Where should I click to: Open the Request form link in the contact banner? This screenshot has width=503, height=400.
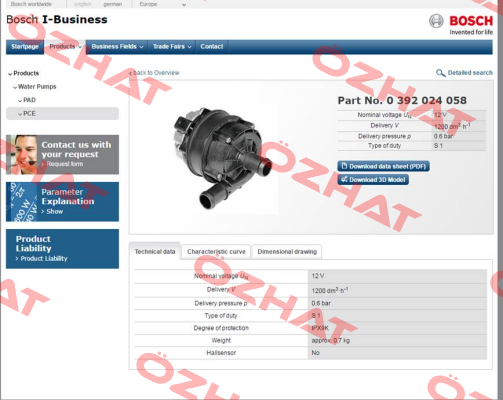[62, 164]
